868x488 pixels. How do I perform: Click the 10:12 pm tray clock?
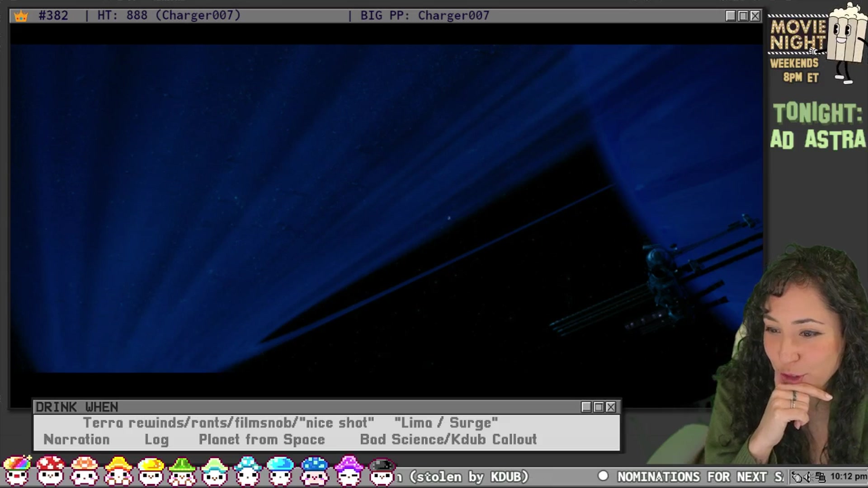[848, 476]
